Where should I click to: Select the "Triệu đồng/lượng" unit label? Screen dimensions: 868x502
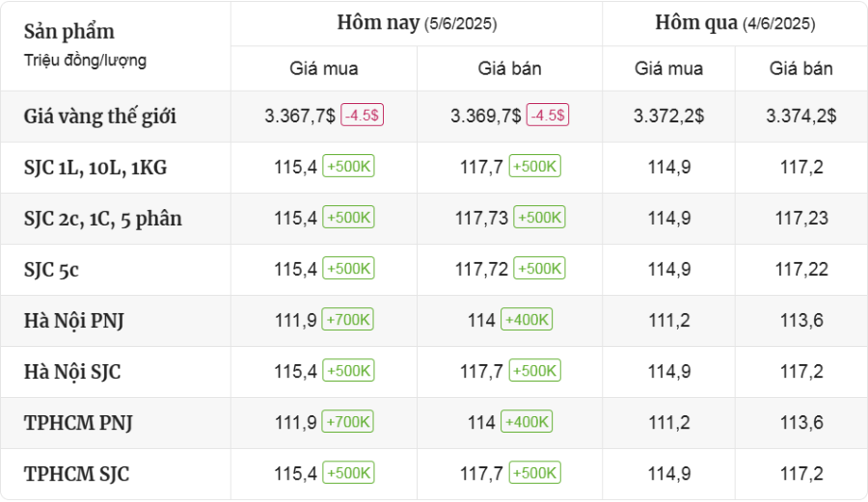(x=86, y=60)
